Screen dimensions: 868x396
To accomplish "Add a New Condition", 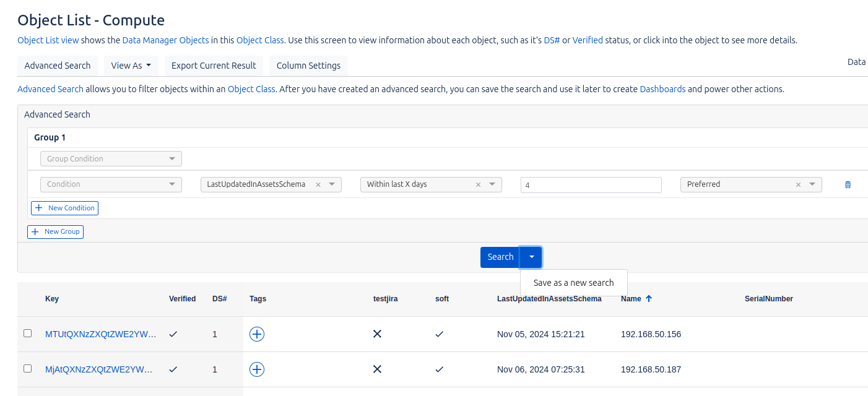I will 65,208.
